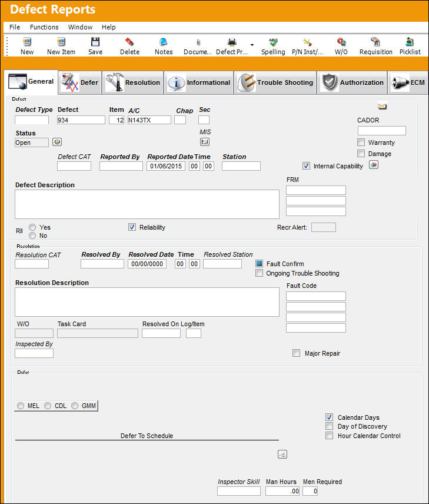Click the icon button beside Status field
This screenshot has width=429, height=504.
click(x=57, y=142)
